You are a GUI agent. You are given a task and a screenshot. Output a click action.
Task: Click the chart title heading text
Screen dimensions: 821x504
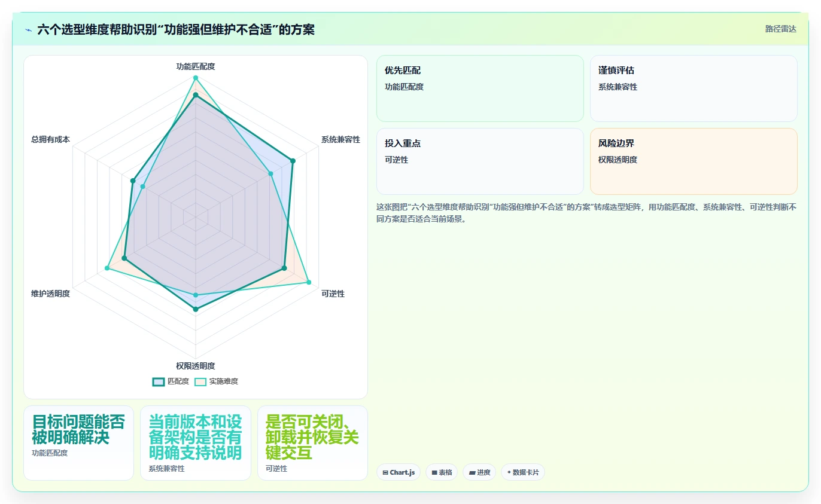click(176, 30)
